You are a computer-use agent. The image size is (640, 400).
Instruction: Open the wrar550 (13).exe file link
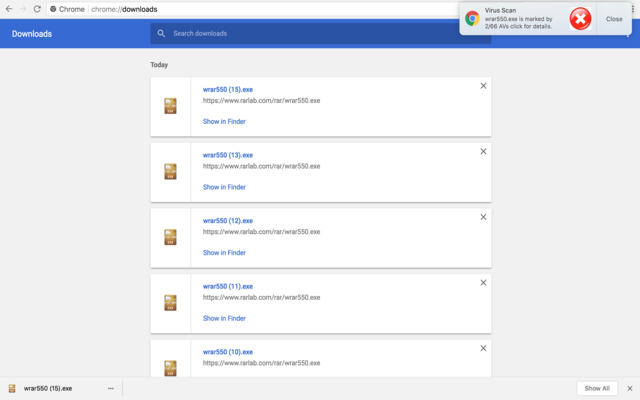[228, 155]
